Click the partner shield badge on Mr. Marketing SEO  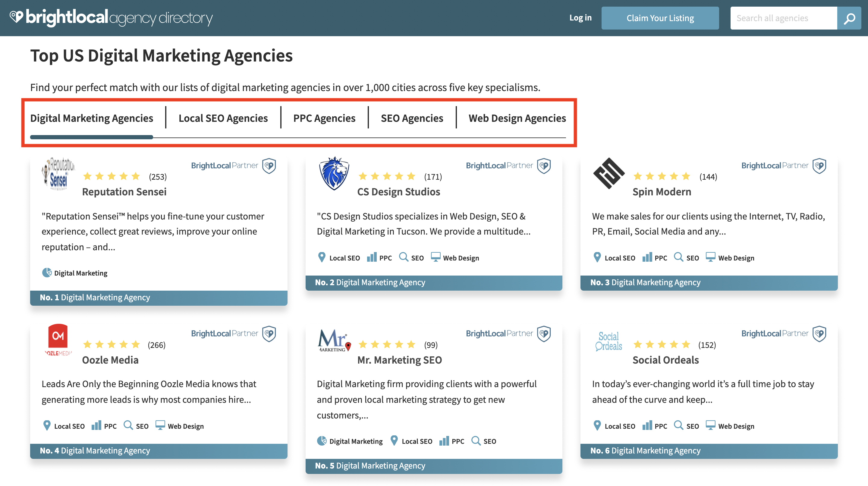tap(544, 334)
